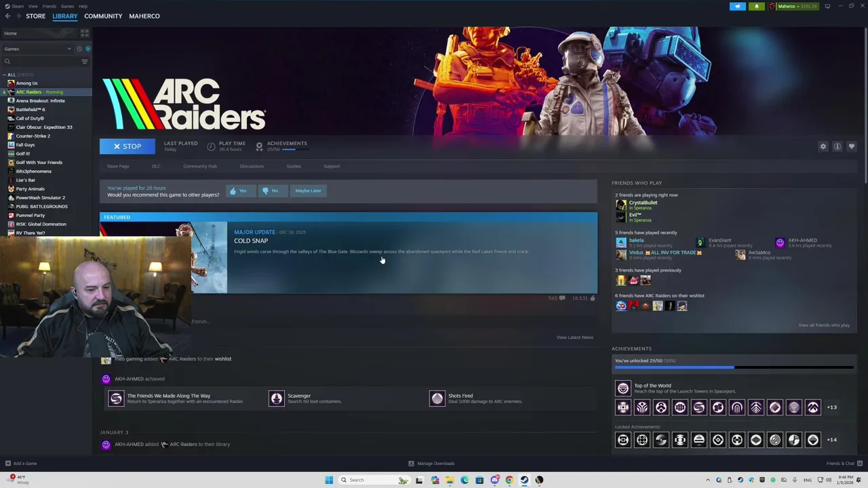868x488 pixels.
Task: Toggle ready-to-play filter play icon
Action: click(x=87, y=49)
